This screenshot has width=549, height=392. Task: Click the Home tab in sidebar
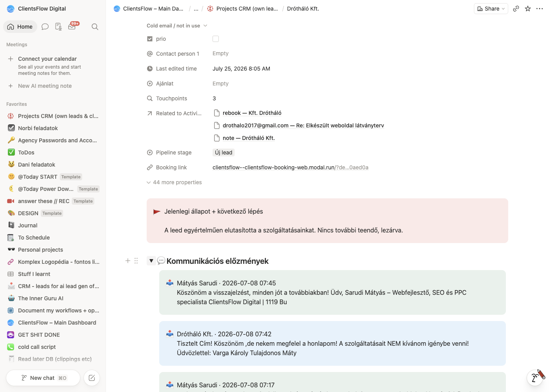tap(20, 27)
